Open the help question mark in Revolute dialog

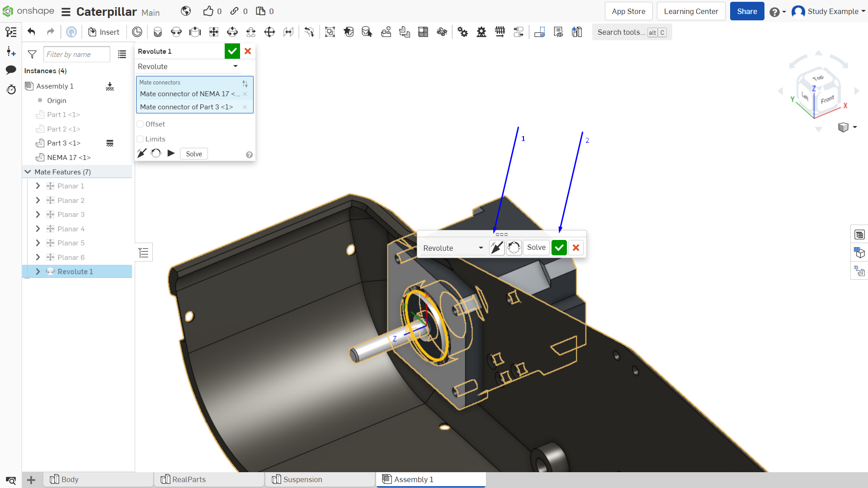point(249,155)
